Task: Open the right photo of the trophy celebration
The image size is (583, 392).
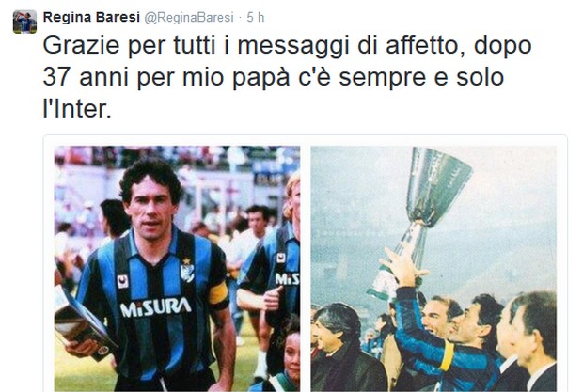Action: (x=433, y=268)
